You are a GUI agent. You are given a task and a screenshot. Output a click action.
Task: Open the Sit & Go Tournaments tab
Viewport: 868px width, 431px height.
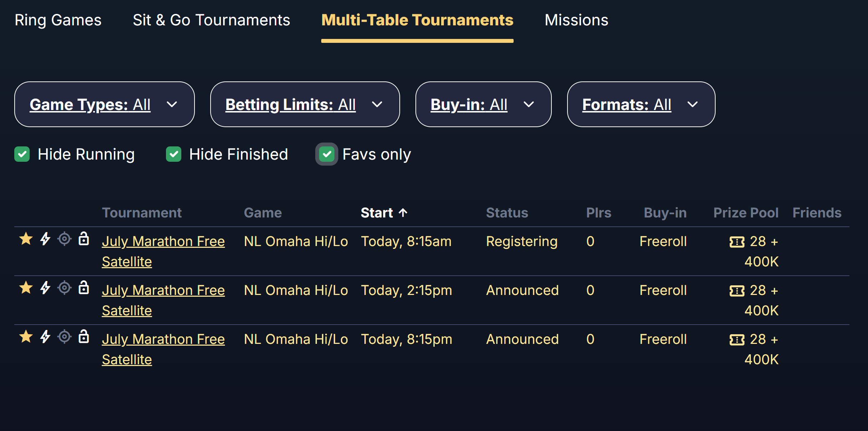(x=212, y=20)
